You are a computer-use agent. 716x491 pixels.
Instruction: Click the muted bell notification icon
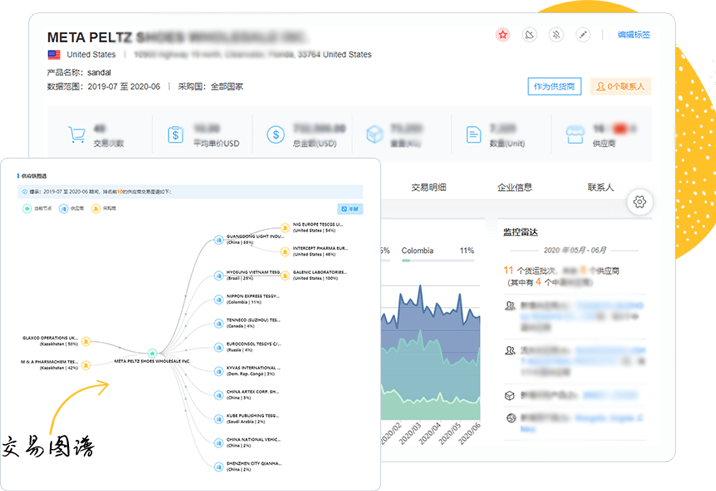556,35
